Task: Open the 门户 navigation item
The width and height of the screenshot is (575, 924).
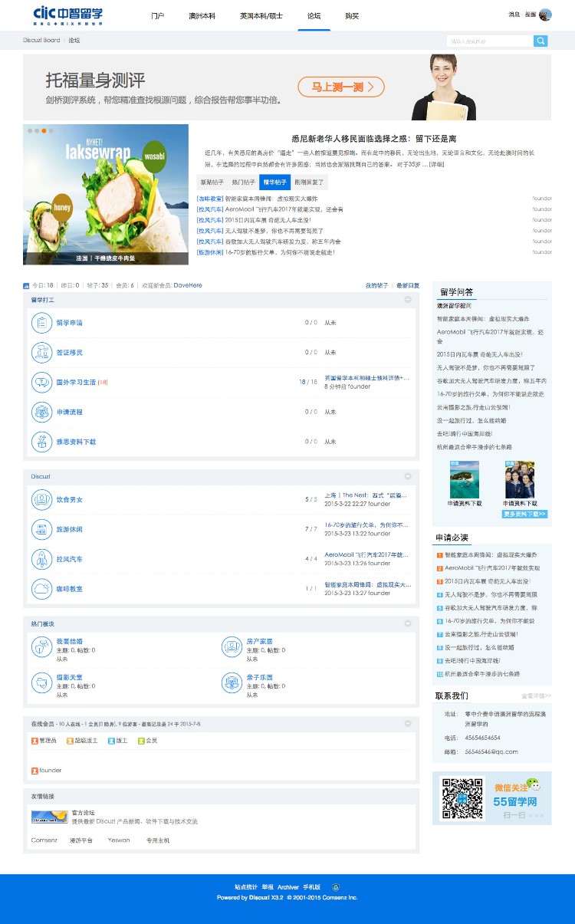Action: coord(158,15)
